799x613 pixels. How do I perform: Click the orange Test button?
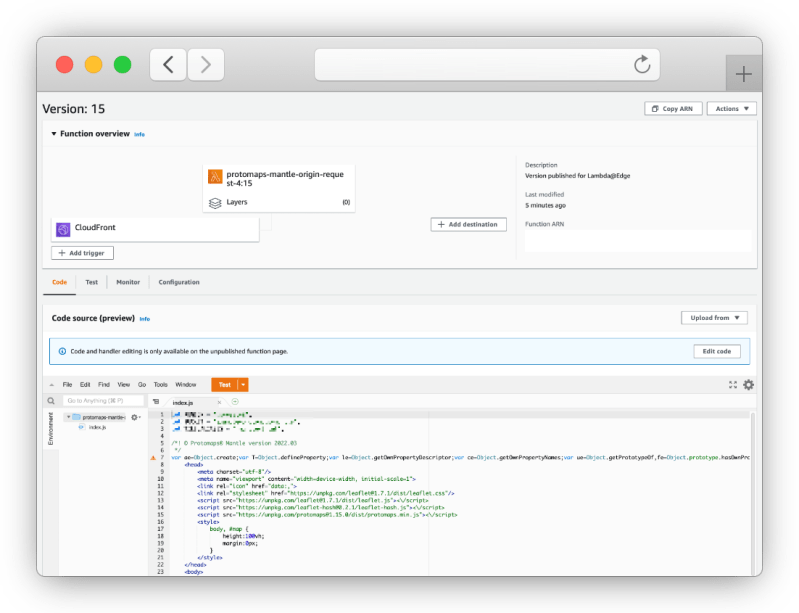pos(225,385)
